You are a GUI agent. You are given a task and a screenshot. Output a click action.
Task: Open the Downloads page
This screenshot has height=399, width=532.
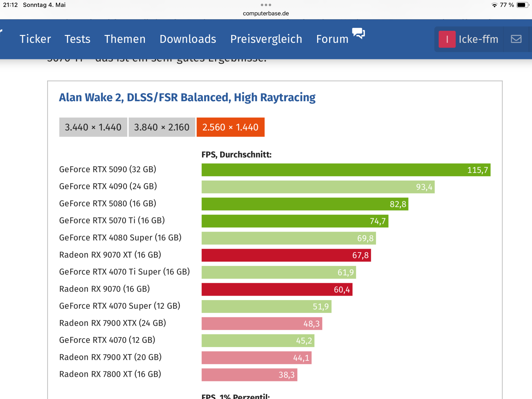coord(188,39)
